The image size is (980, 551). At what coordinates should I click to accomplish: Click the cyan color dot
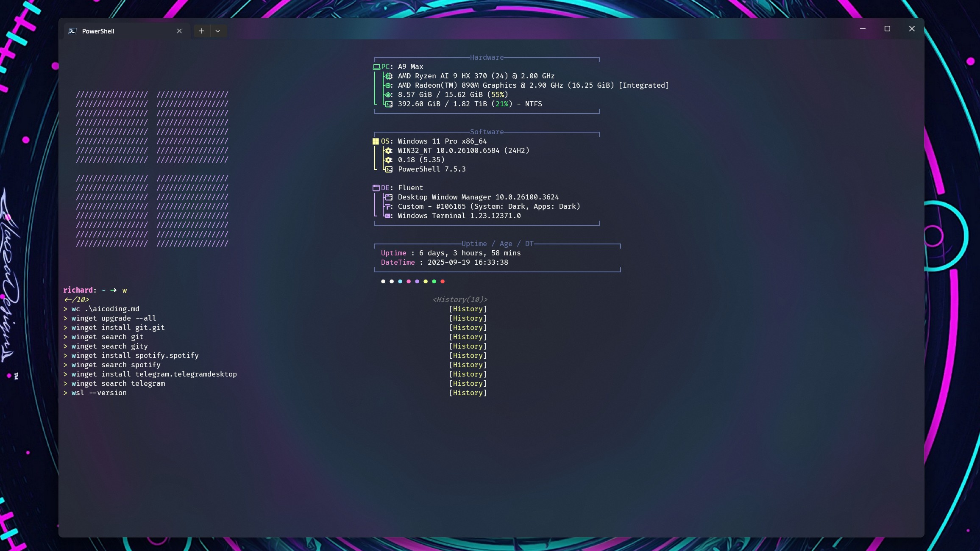[x=400, y=281]
